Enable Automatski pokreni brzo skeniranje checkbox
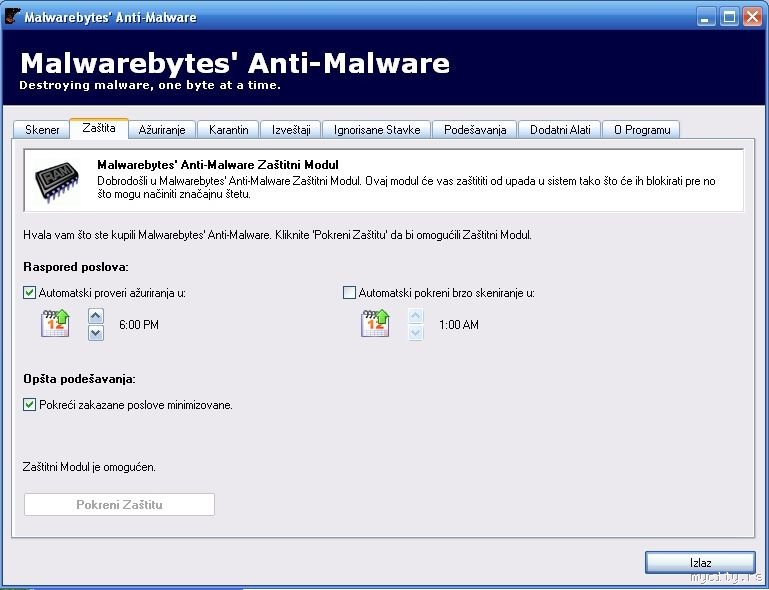 point(349,293)
